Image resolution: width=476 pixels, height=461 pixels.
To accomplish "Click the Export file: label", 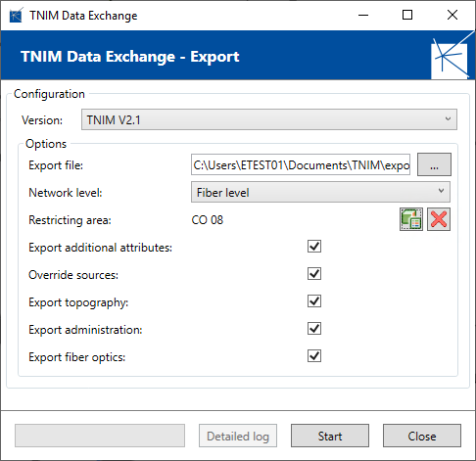I will (56, 165).
